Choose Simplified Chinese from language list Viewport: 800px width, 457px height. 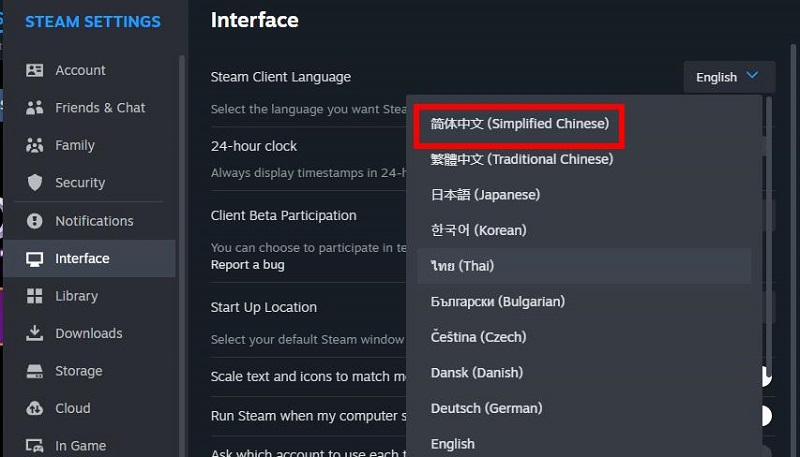tap(519, 123)
